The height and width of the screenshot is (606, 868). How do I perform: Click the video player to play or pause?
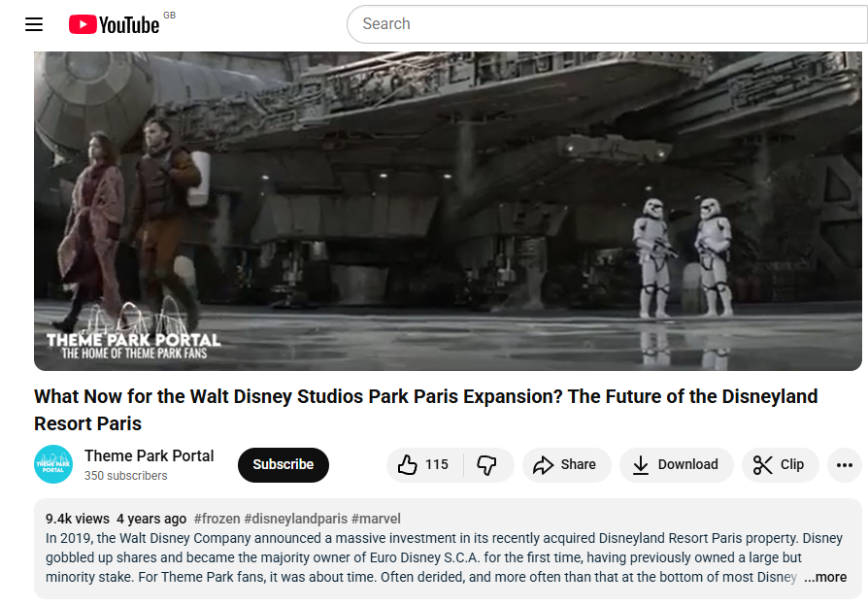447,194
